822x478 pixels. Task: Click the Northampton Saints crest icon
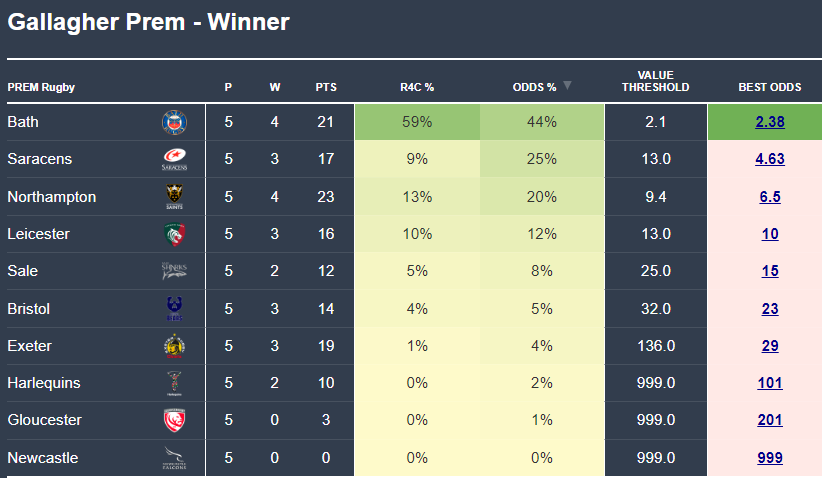[174, 197]
